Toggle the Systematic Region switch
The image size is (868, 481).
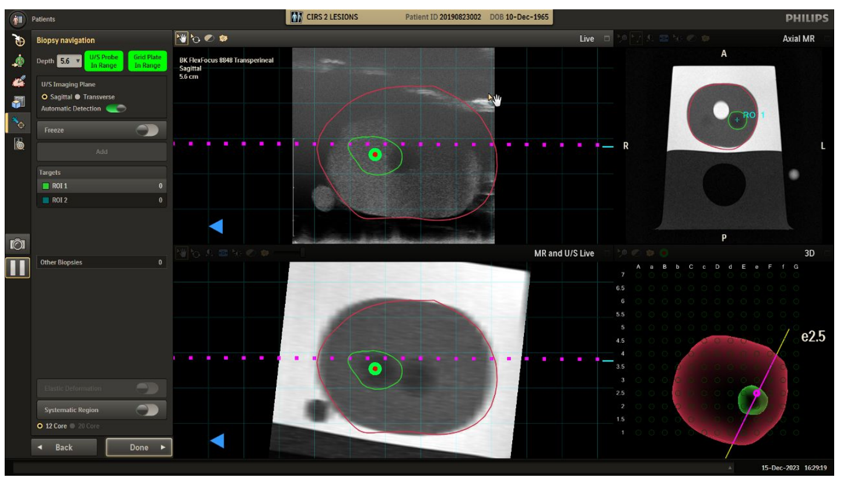coord(148,410)
